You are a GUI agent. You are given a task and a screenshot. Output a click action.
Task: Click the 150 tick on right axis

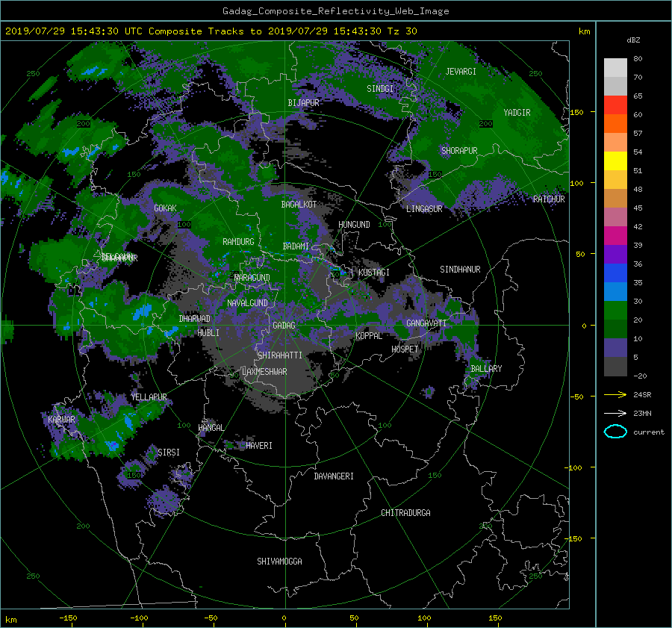click(x=576, y=112)
